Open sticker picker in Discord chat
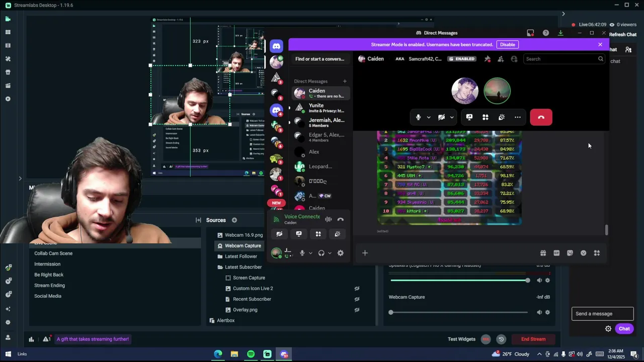Image resolution: width=644 pixels, height=362 pixels. 570,253
